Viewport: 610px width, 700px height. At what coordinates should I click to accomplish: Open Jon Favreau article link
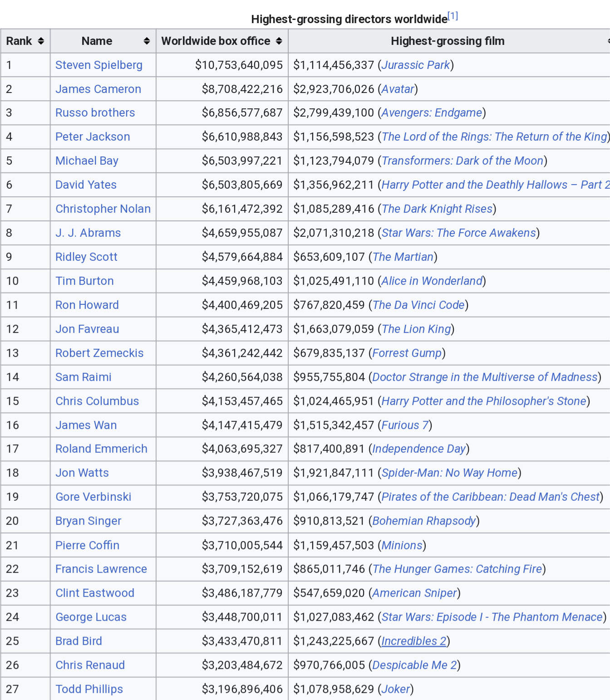pos(87,329)
